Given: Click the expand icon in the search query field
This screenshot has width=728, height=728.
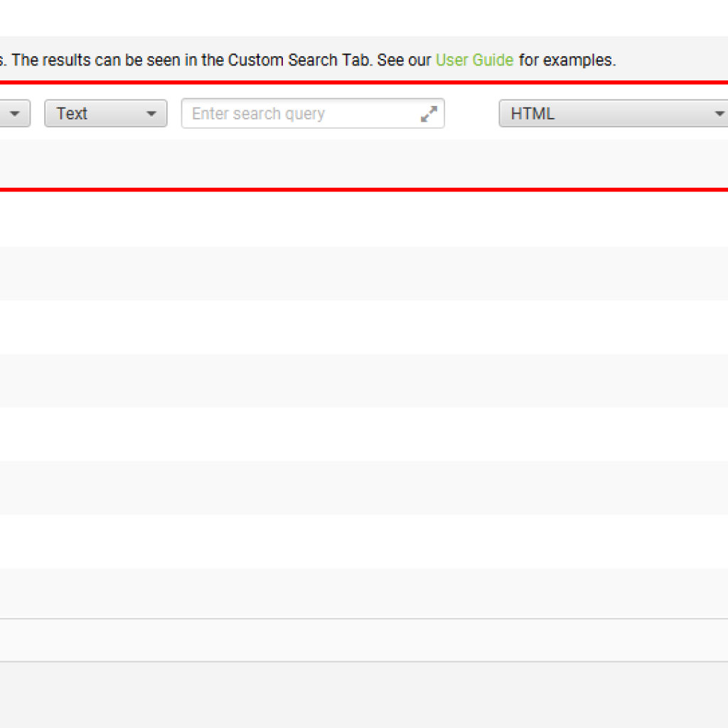Looking at the screenshot, I should pyautogui.click(x=429, y=114).
